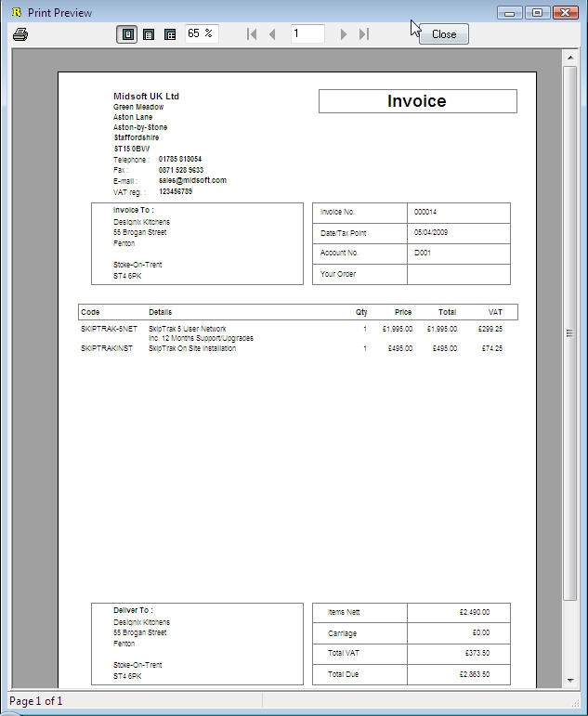
Task: Click the page number input box
Action: tap(307, 33)
